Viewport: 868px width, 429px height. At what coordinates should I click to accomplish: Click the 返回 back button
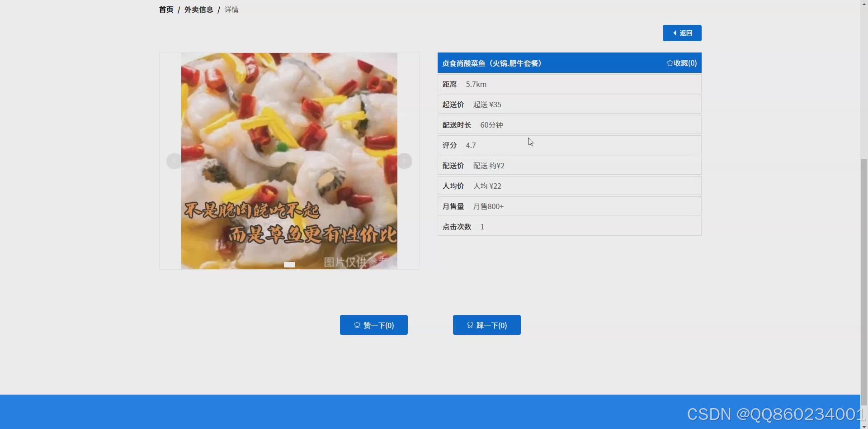682,33
